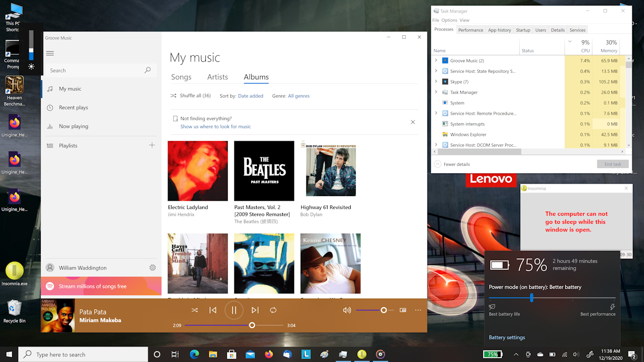This screenshot has height=362, width=644.
Task: Open the View menu in Task Manager
Action: pyautogui.click(x=464, y=20)
